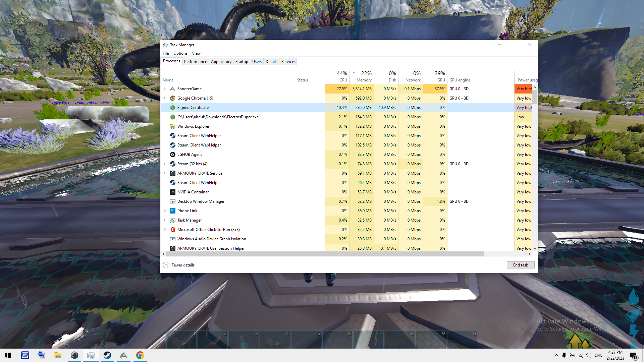Click the Windows Explorer process icon
This screenshot has width=644, height=362.
point(172,126)
